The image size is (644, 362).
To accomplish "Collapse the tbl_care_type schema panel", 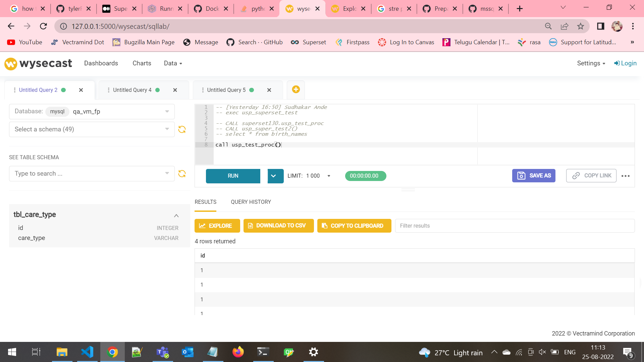I will tap(176, 216).
